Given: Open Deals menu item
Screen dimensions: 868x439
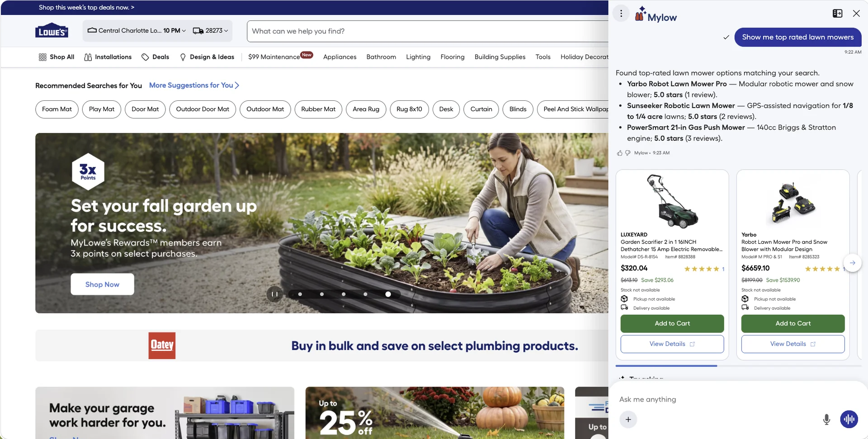Looking at the screenshot, I should [156, 57].
